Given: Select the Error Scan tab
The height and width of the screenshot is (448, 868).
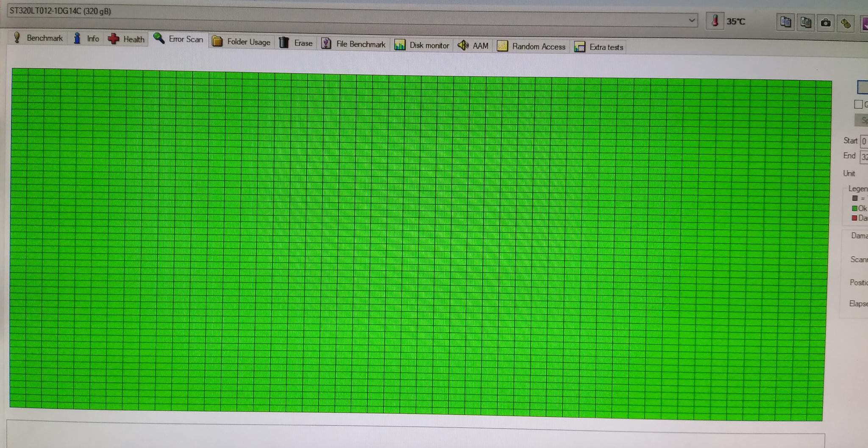Looking at the screenshot, I should tap(178, 39).
